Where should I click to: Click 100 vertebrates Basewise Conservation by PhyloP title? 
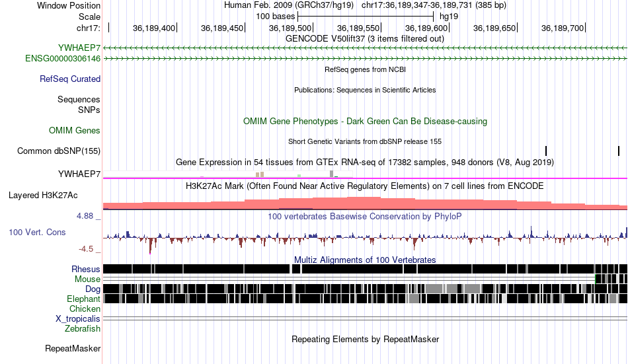(x=365, y=217)
